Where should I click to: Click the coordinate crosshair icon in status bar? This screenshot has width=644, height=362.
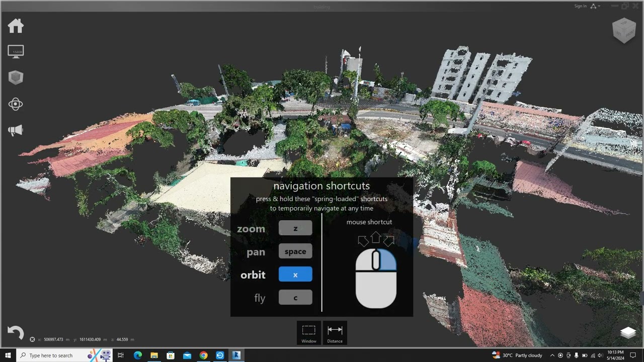32,339
